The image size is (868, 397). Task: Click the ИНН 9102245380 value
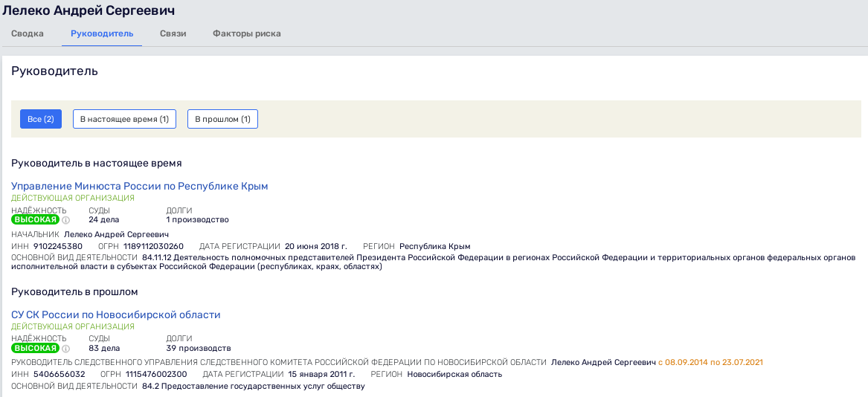click(57, 246)
